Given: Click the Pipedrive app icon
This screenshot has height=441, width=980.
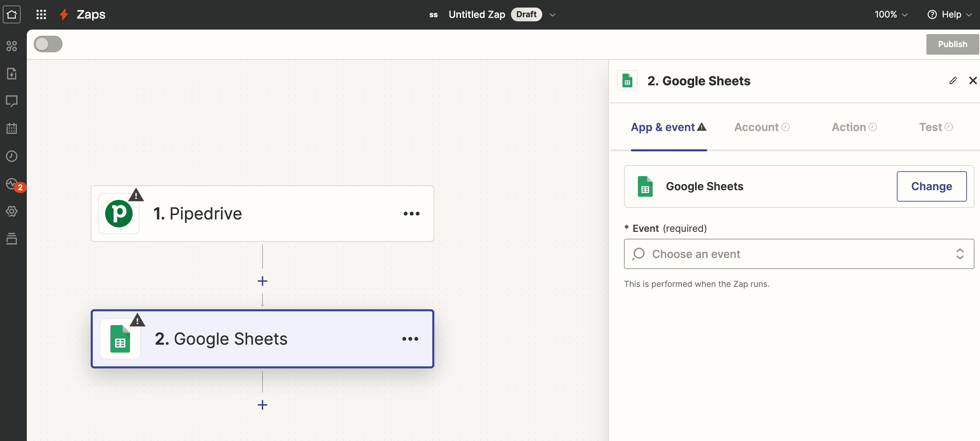Looking at the screenshot, I should point(119,213).
